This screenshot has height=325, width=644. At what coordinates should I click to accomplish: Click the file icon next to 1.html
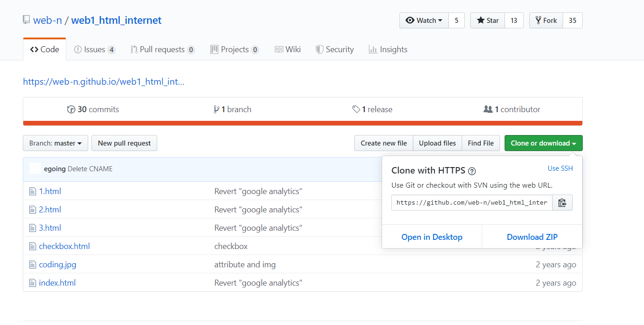pyautogui.click(x=32, y=191)
